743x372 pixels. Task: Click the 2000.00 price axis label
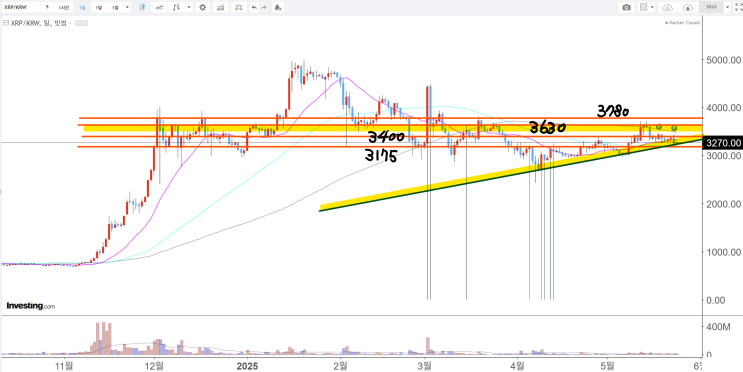723,204
